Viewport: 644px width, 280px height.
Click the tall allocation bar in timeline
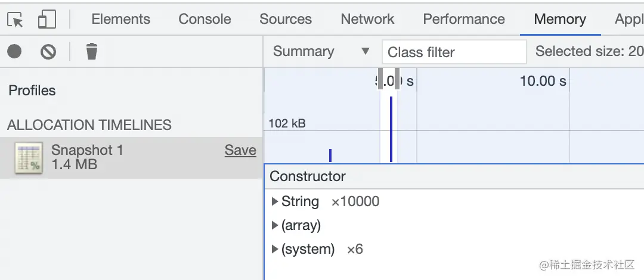tap(391, 128)
